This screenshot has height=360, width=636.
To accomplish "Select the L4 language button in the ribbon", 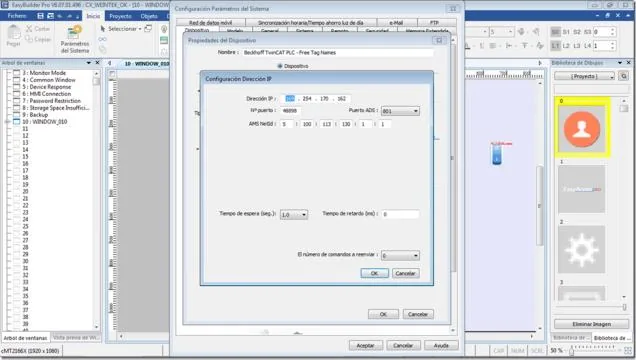I will (x=587, y=46).
